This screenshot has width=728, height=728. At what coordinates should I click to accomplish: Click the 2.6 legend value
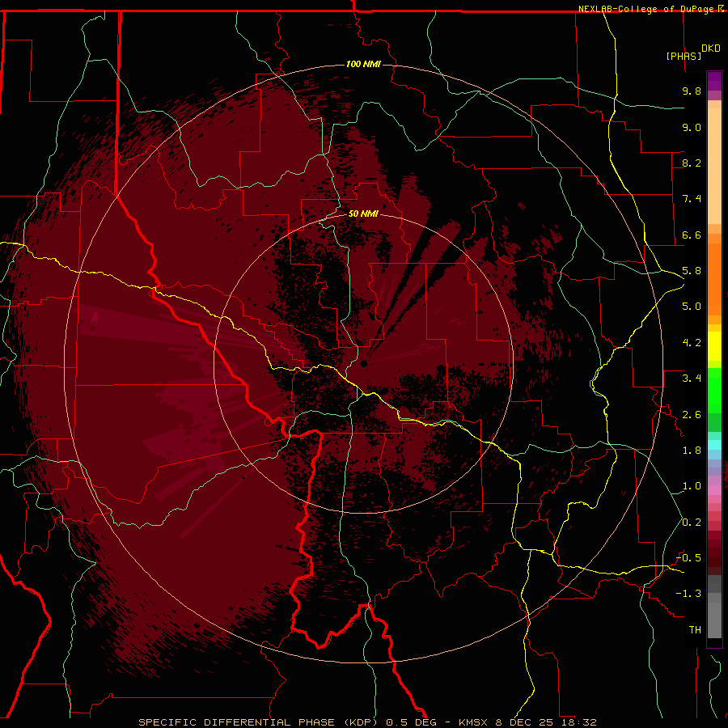692,415
